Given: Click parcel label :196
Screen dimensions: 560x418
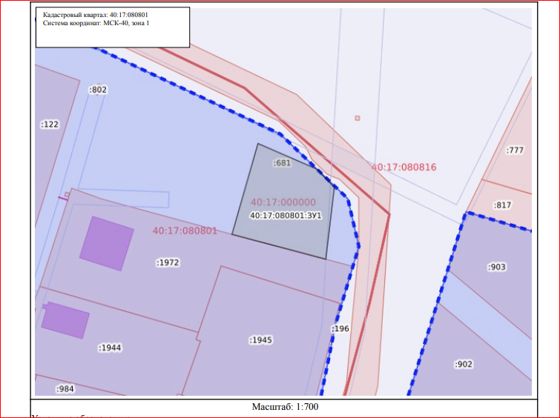Looking at the screenshot, I should coord(340,329).
